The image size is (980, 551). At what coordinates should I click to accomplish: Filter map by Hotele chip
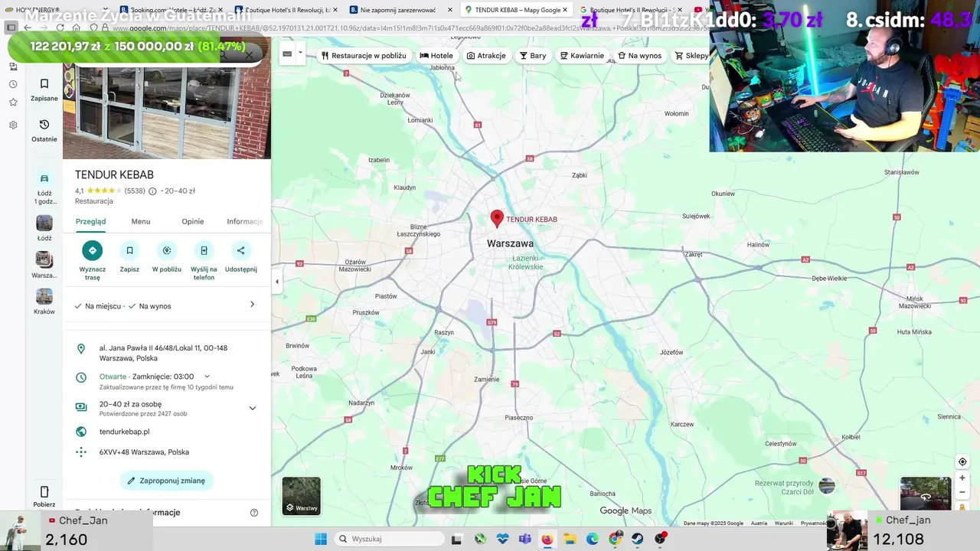(436, 56)
